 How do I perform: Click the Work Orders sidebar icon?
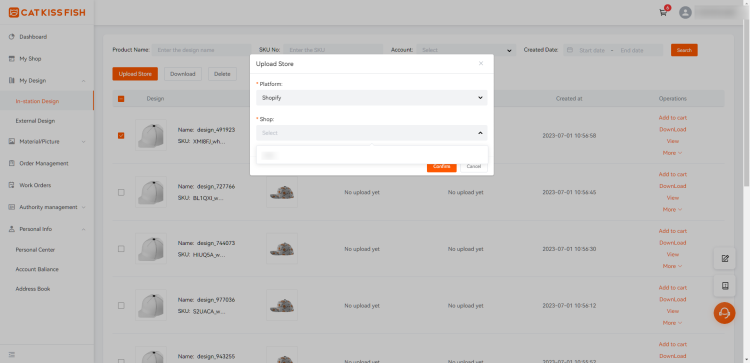[11, 185]
